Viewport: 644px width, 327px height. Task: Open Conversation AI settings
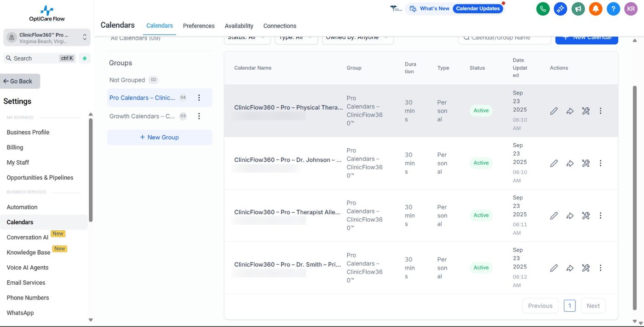28,237
